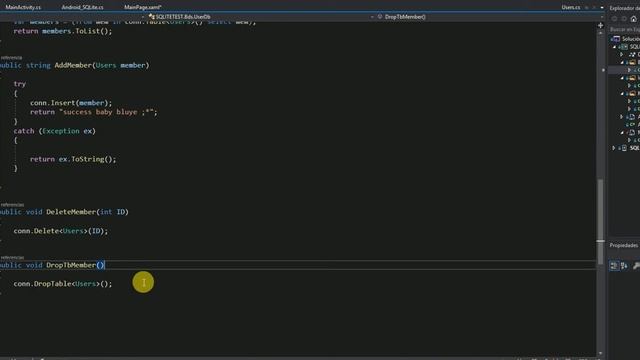Click the editor split window handle icon

coord(600,25)
